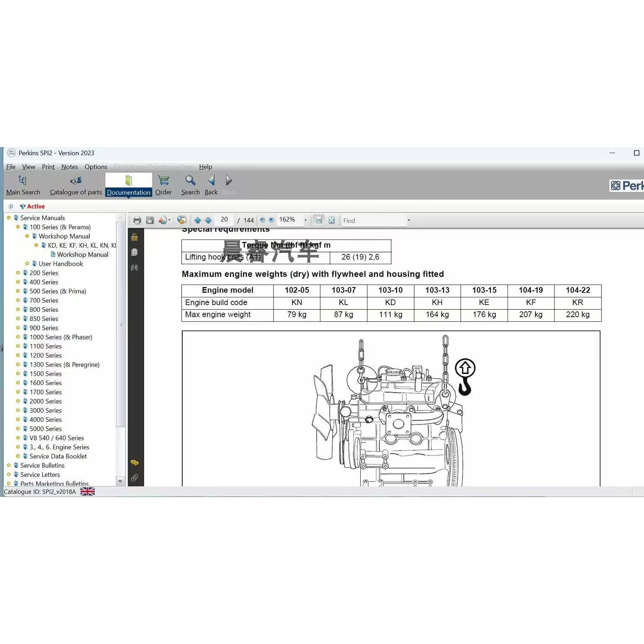Zoom out with the minus icon
The image size is (644, 644).
(x=263, y=220)
